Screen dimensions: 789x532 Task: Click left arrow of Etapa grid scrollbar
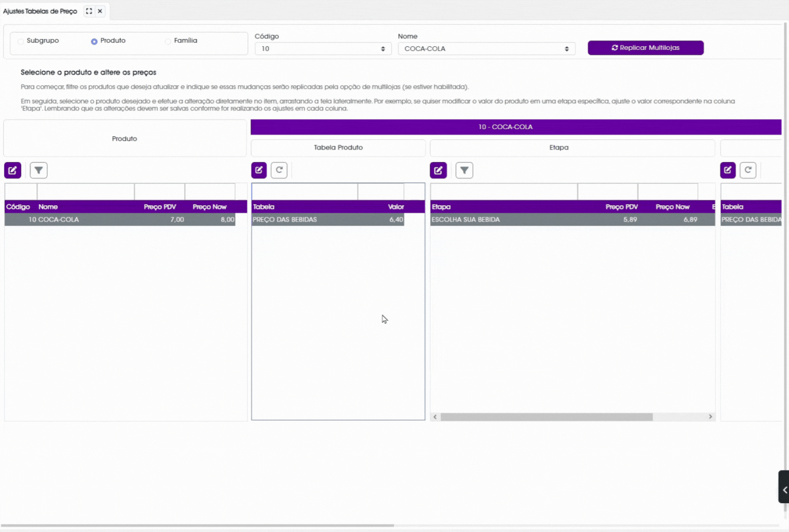pyautogui.click(x=435, y=417)
